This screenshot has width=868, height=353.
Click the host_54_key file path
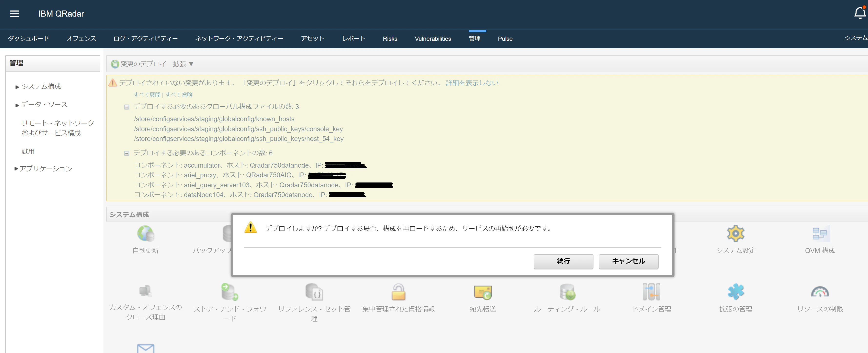point(239,138)
